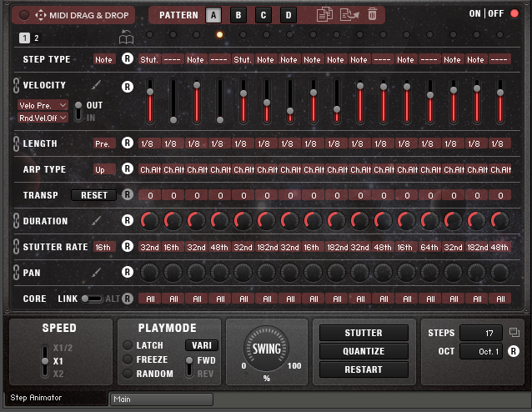Open the Arp Type Up dropdown
The width and height of the screenshot is (532, 412).
pos(104,169)
